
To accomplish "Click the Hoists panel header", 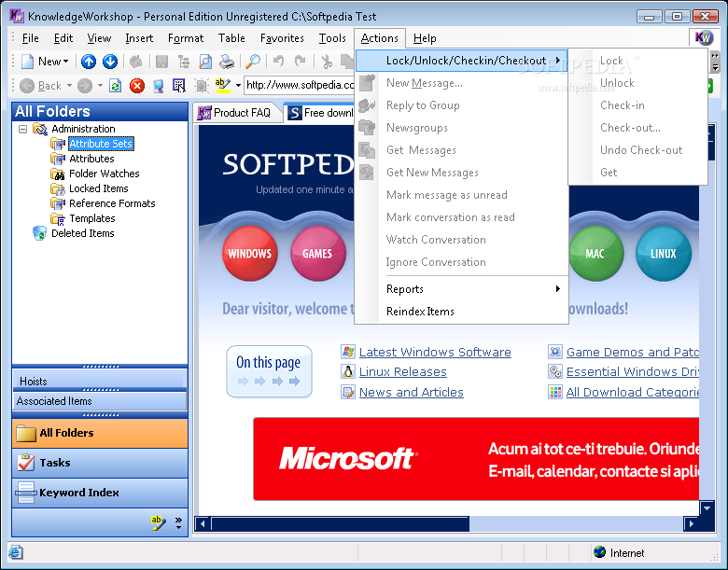I will coord(100,380).
